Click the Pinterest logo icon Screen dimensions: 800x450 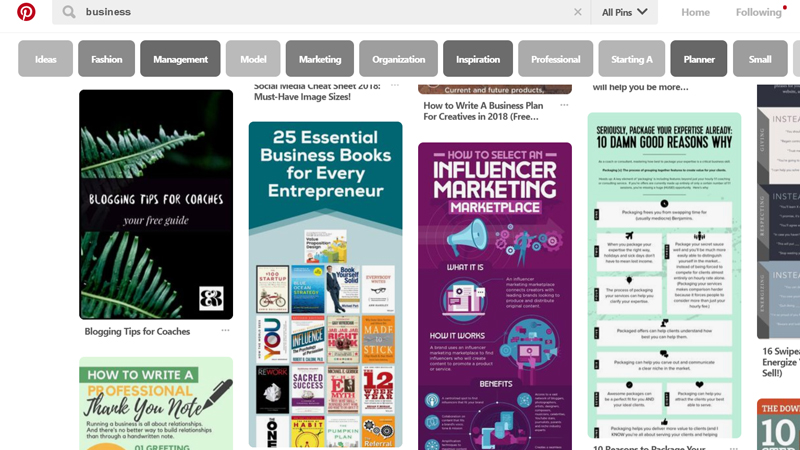[x=26, y=11]
